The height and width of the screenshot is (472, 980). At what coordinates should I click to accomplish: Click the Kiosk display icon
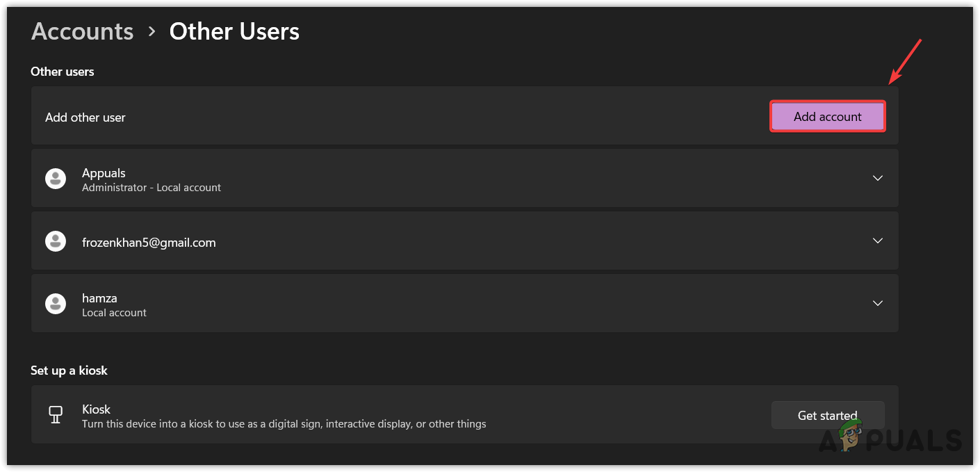(x=56, y=415)
